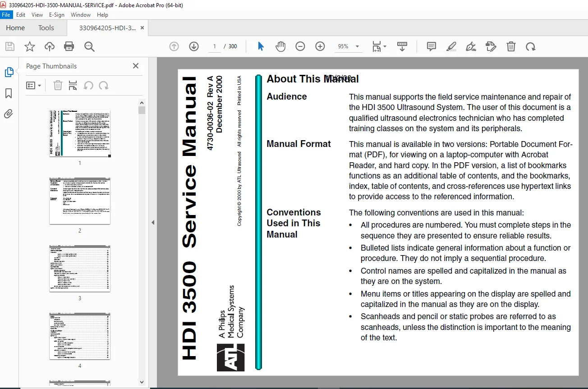Click the Save file icon
Screen dimensions: 588x389
click(x=10, y=46)
